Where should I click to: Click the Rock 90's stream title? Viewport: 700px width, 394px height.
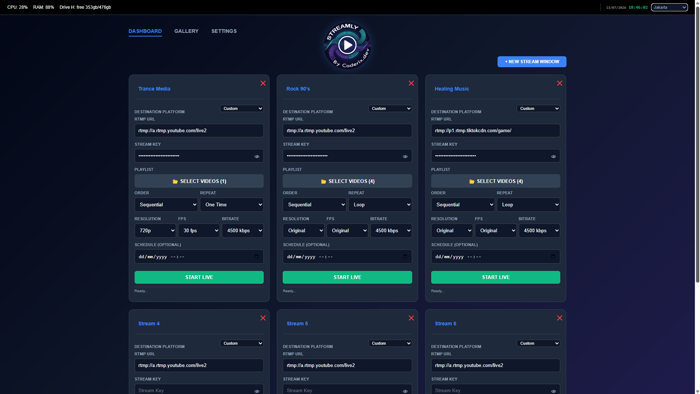coord(298,89)
